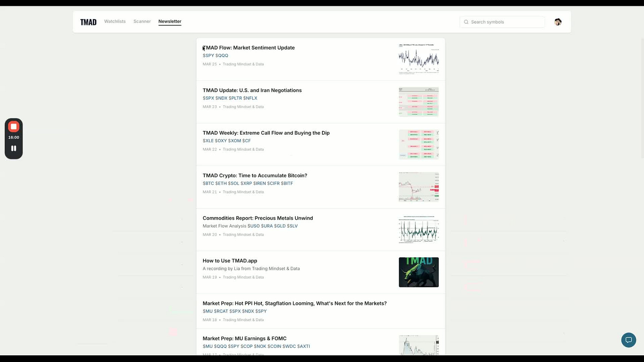Viewport: 644px width, 362px height.
Task: Open Commodities Report: Precious Metals Unwind
Action: pos(257,218)
